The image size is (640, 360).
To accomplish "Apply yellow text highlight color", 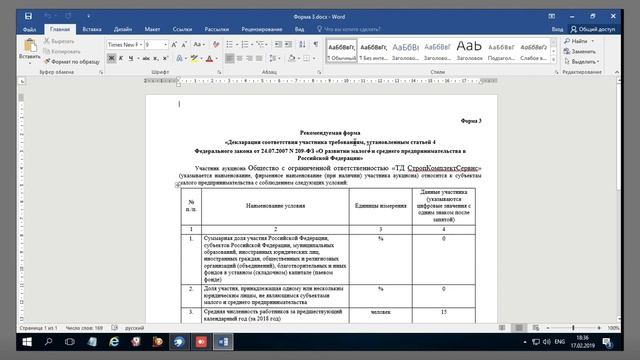I will click(194, 59).
